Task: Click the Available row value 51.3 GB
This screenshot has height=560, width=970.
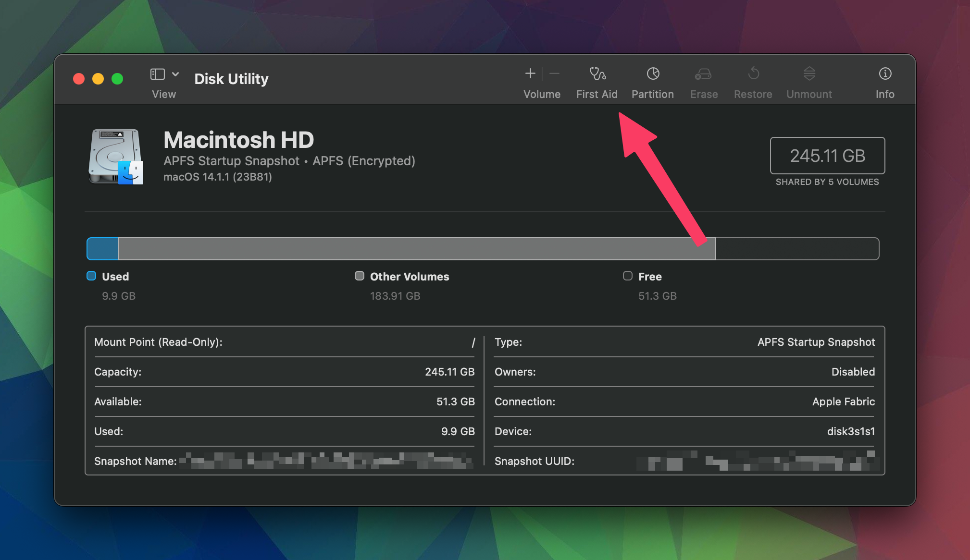Action: pos(456,402)
